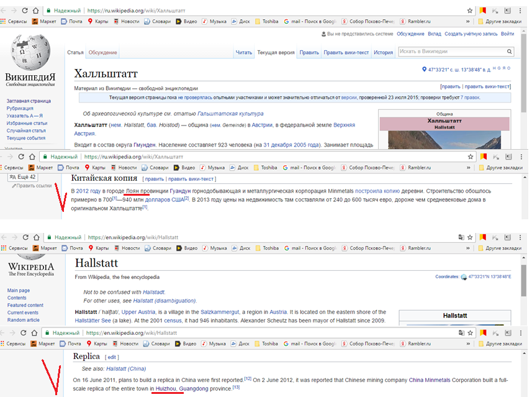Click the построила копию link
Viewport: 532px width, 397px height.
377,191
